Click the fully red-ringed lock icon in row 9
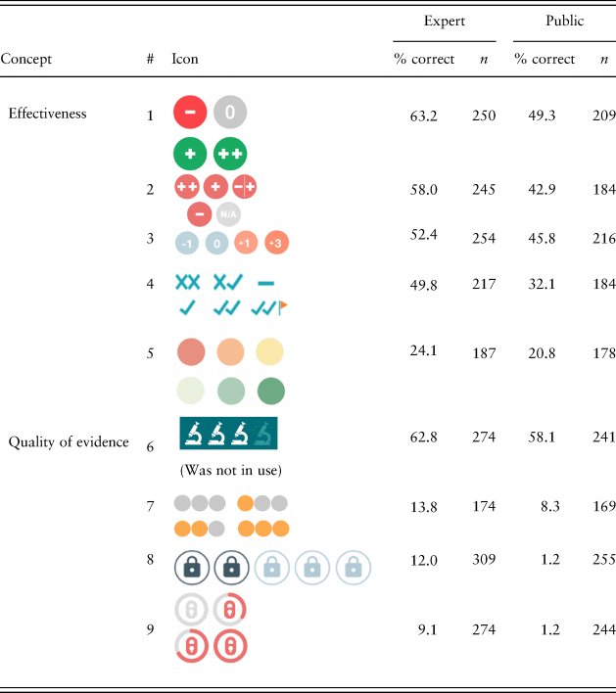Screen dimensions: 616x693 click(x=230, y=647)
